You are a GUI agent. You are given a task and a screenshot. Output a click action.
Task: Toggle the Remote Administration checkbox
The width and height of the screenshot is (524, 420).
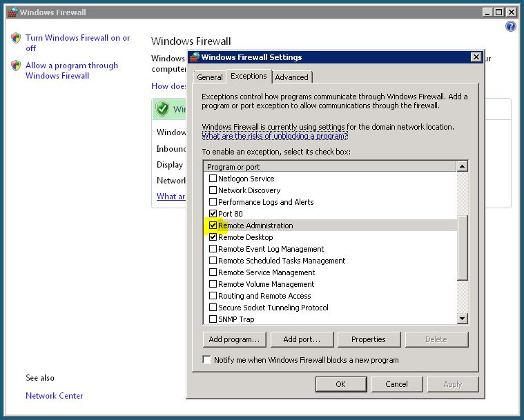[x=213, y=225]
